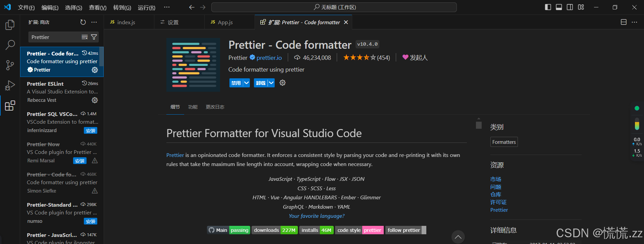Click the readme vertical scrollbar thumb
Image resolution: width=644 pixels, height=244 pixels.
point(479,125)
